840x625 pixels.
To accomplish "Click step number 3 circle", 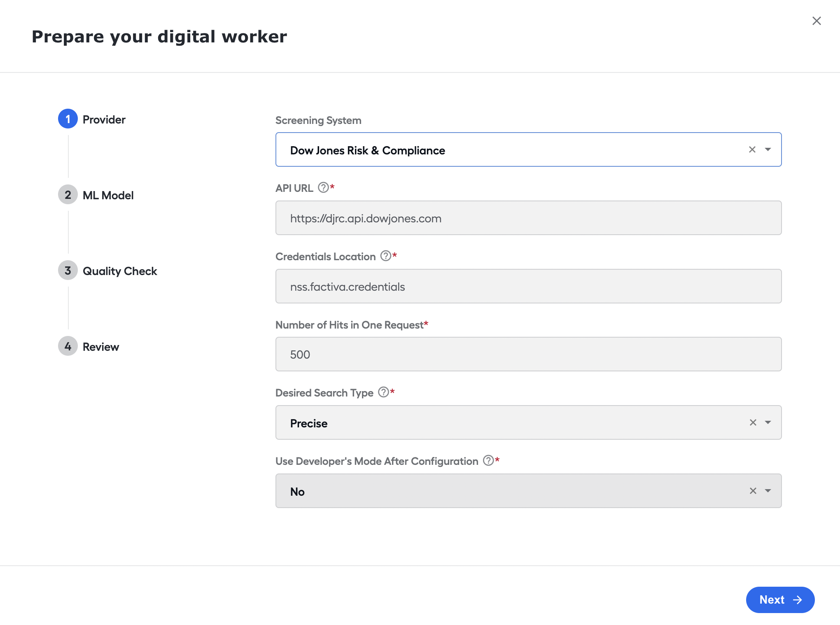I will tap(68, 271).
